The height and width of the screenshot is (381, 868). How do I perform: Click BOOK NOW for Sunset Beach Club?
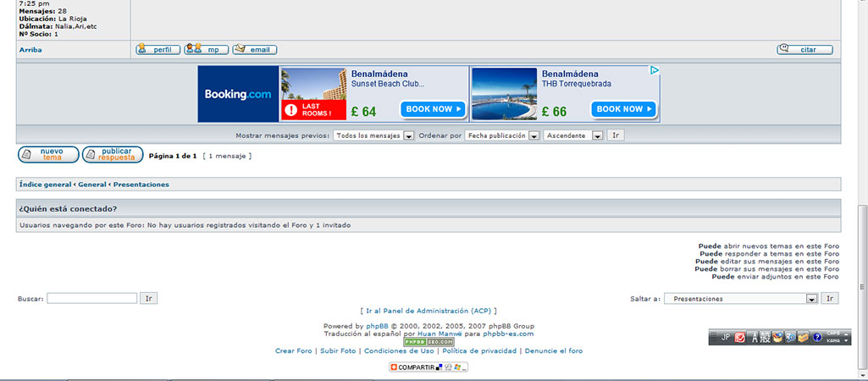(434, 109)
